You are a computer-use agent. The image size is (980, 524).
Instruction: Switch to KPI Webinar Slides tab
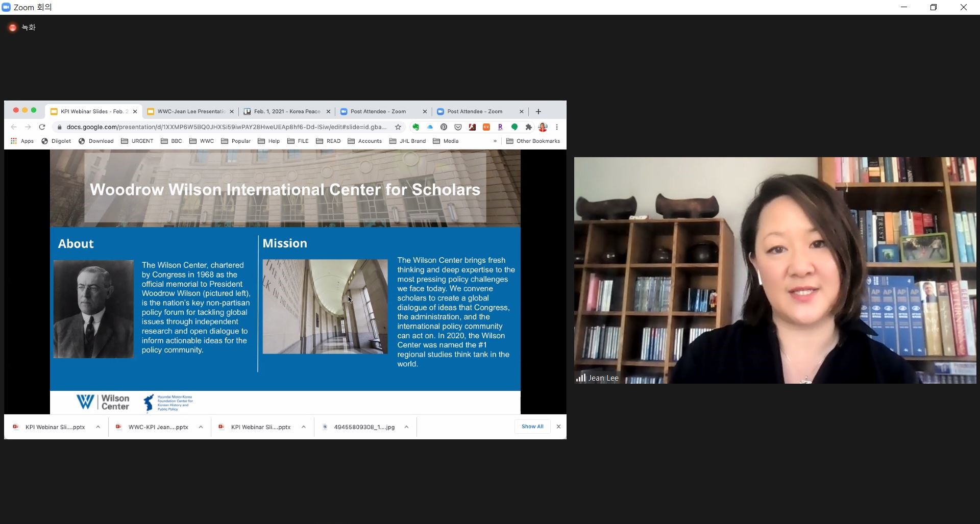tap(94, 111)
